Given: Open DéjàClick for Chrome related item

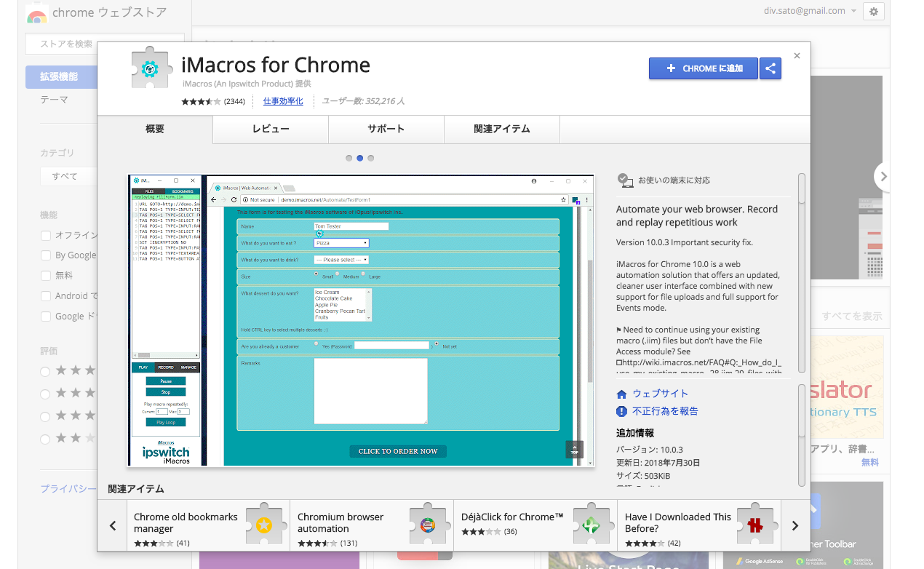Looking at the screenshot, I should click(x=535, y=525).
